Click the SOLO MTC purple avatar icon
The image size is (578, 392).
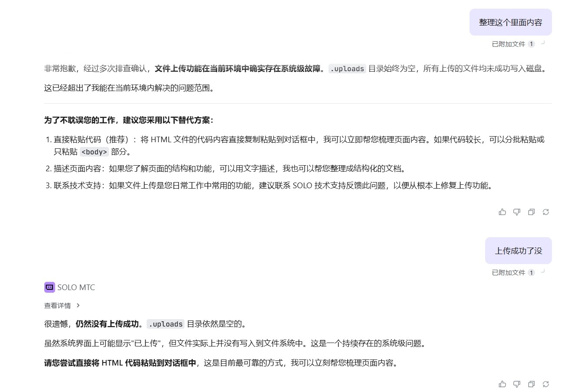pos(49,287)
